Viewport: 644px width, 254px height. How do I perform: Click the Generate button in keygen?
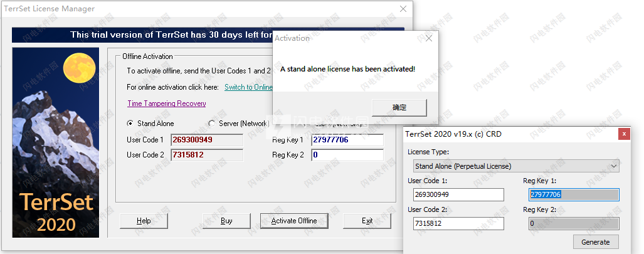(596, 242)
